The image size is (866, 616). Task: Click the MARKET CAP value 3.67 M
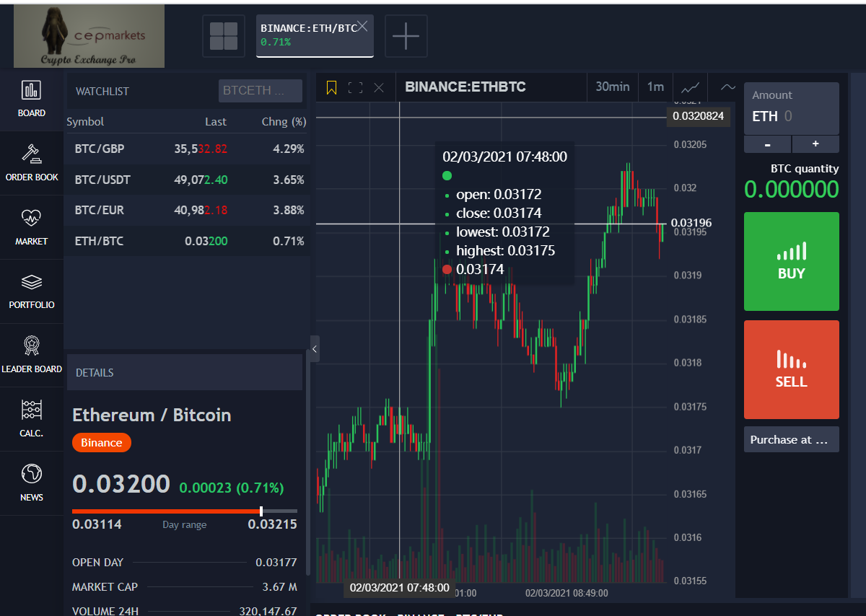coord(280,587)
